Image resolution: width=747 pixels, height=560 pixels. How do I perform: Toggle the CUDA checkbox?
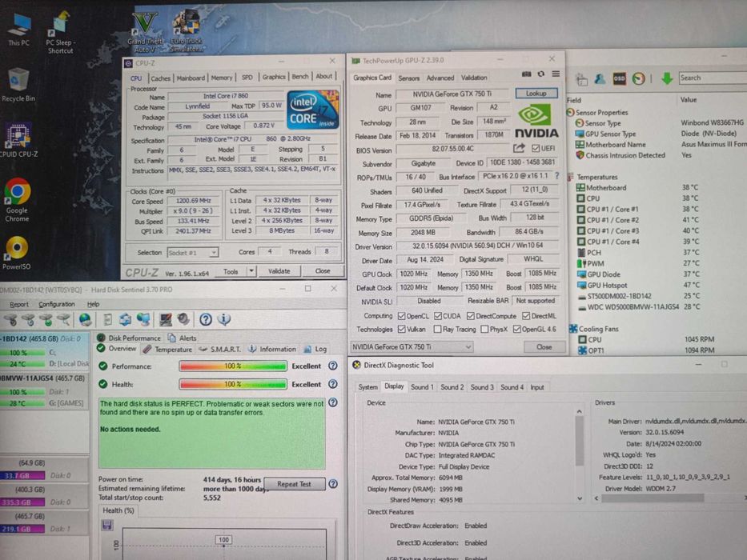438,316
